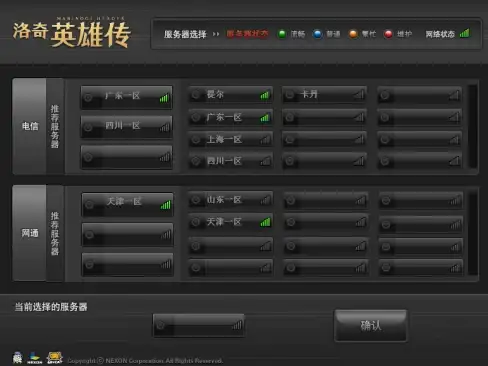Tick radio circle on recommended 天津一区 server
Viewport: 488px width, 366px height.
89,204
